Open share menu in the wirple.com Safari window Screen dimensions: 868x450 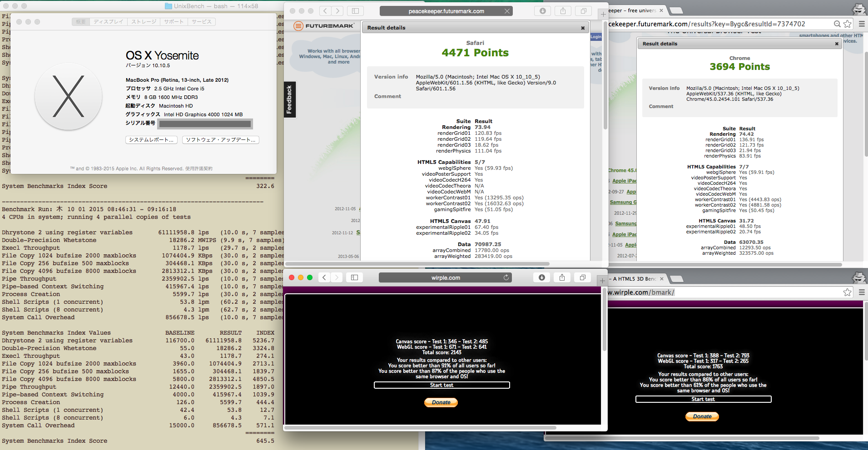point(562,277)
